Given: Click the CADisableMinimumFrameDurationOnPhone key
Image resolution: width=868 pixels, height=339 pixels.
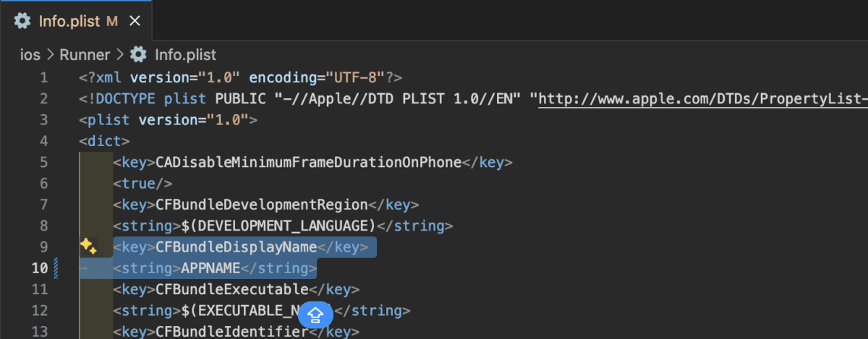Looking at the screenshot, I should (308, 162).
